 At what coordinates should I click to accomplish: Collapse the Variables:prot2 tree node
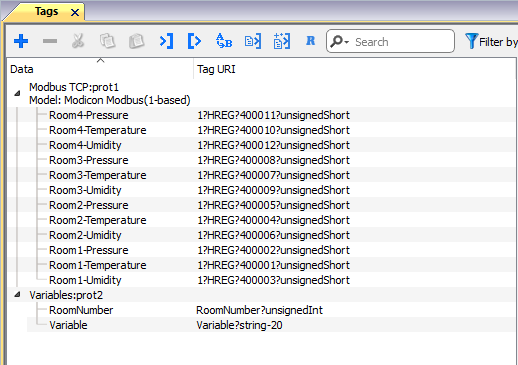pos(17,295)
